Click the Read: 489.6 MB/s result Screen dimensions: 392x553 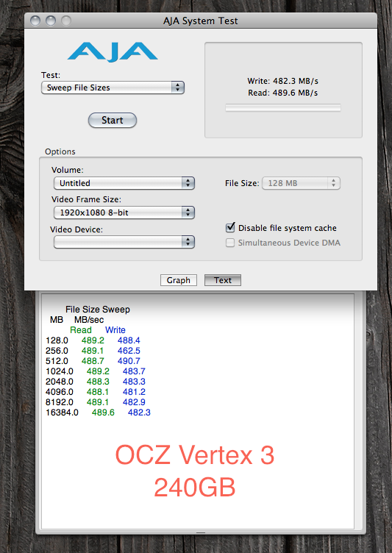click(282, 93)
